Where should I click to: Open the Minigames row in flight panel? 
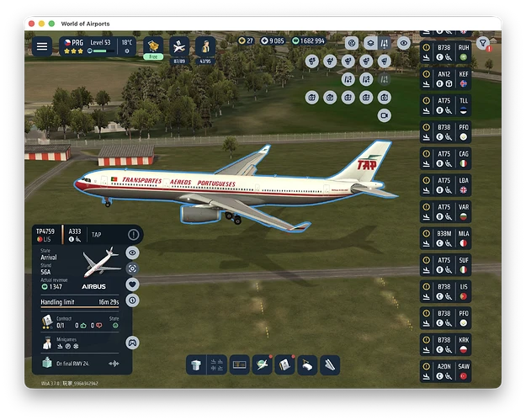coord(80,343)
